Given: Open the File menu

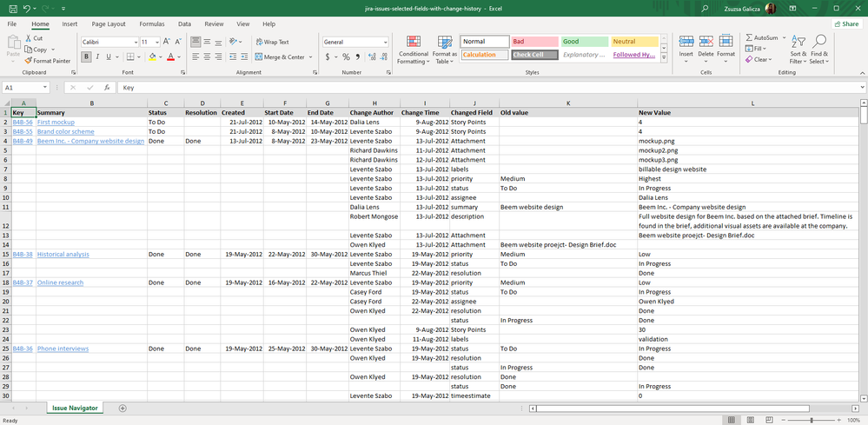Looking at the screenshot, I should click(12, 24).
